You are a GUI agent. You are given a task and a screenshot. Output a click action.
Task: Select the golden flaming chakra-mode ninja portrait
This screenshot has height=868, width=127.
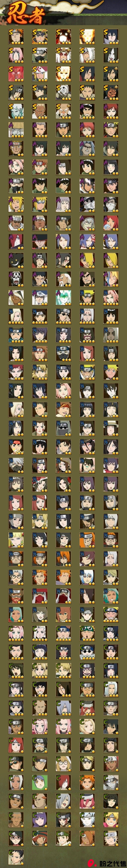point(87,37)
